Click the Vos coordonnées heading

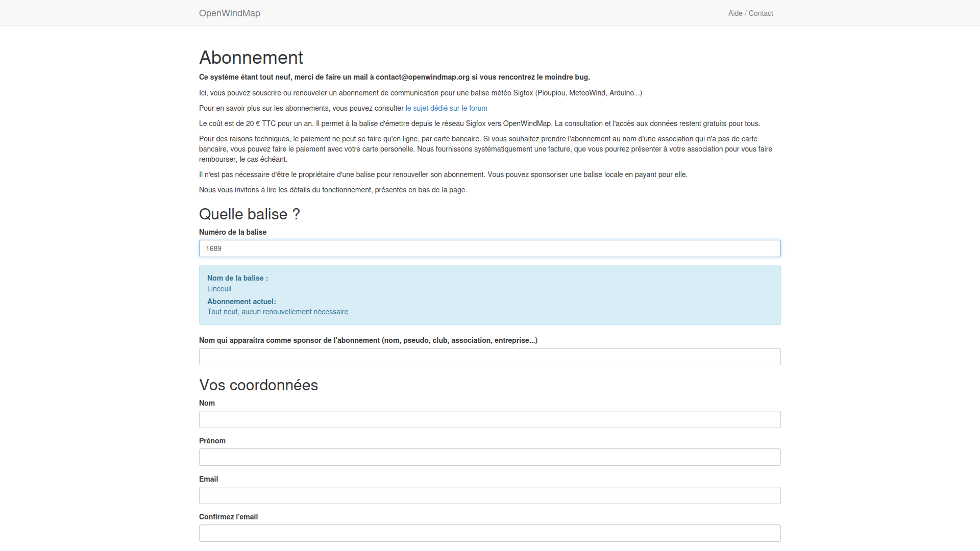(x=258, y=385)
